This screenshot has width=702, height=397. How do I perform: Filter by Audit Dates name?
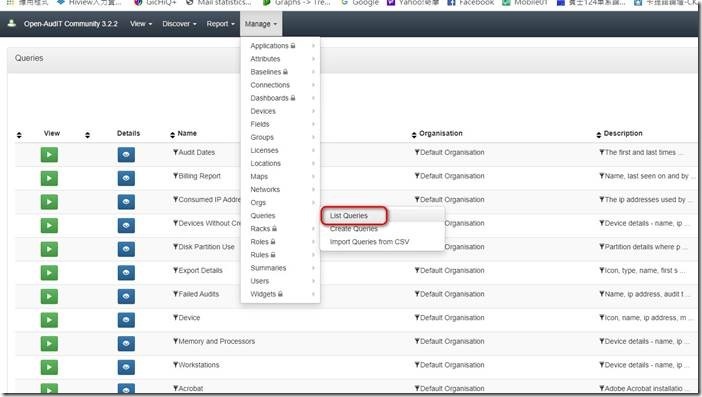(176, 152)
